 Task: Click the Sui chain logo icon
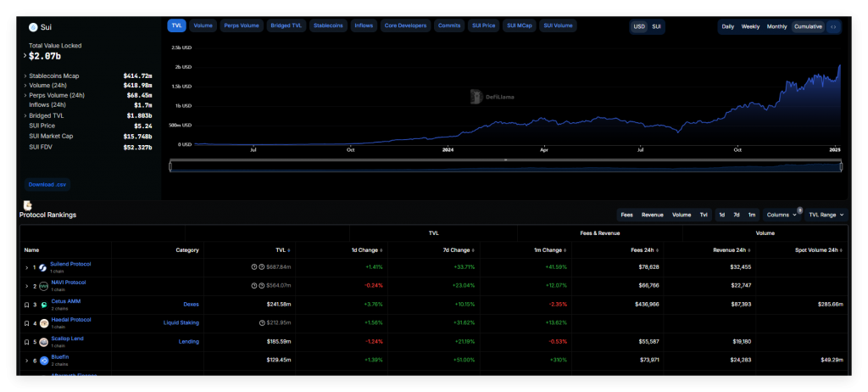[33, 27]
